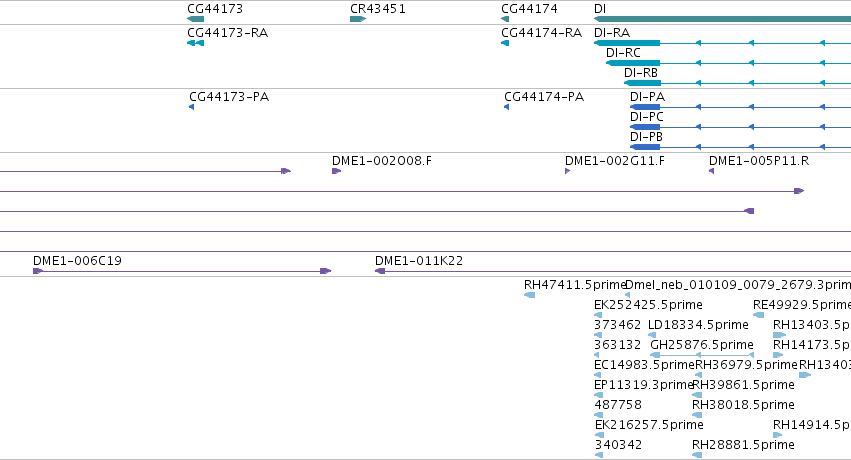
Task: Click the CR43451 gene feature
Action: click(358, 19)
